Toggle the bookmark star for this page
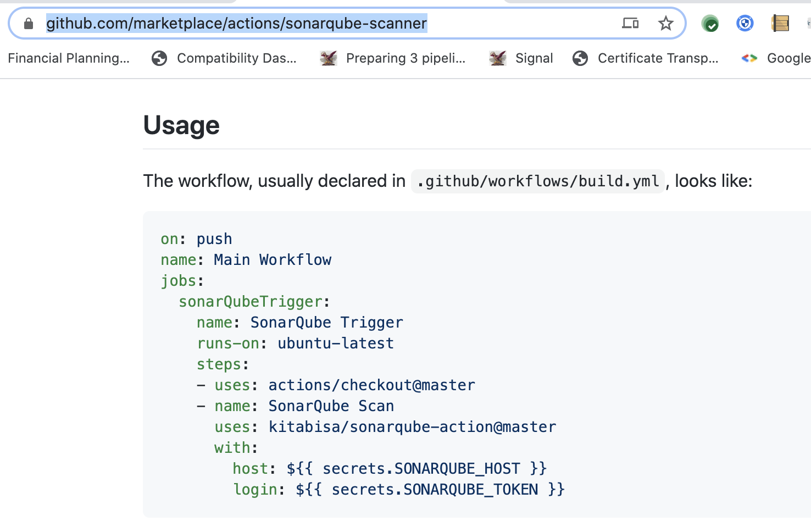811x532 pixels. tap(665, 23)
